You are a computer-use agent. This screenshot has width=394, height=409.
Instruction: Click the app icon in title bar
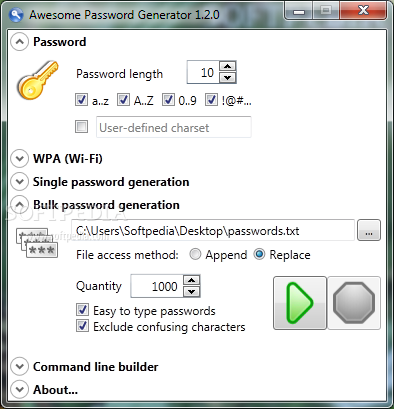[x=16, y=15]
